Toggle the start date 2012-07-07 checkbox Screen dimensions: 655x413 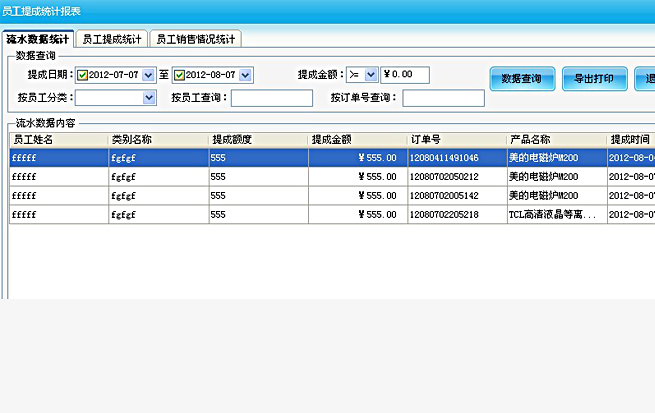tap(83, 75)
